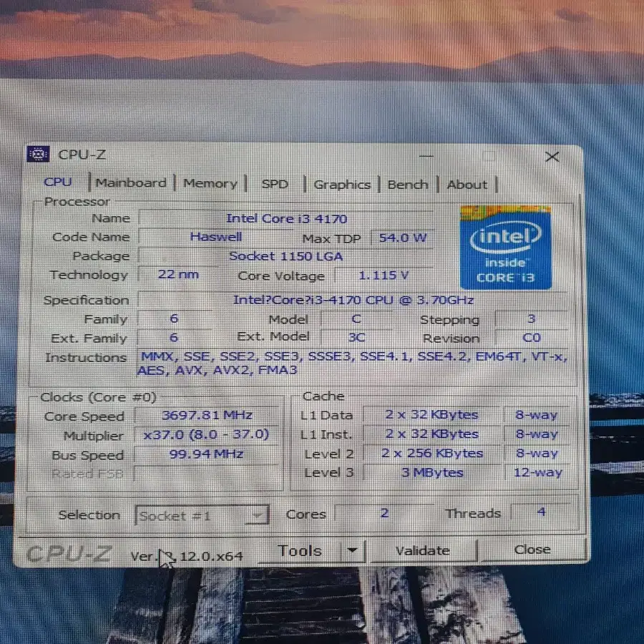Click the Model value C

(356, 318)
